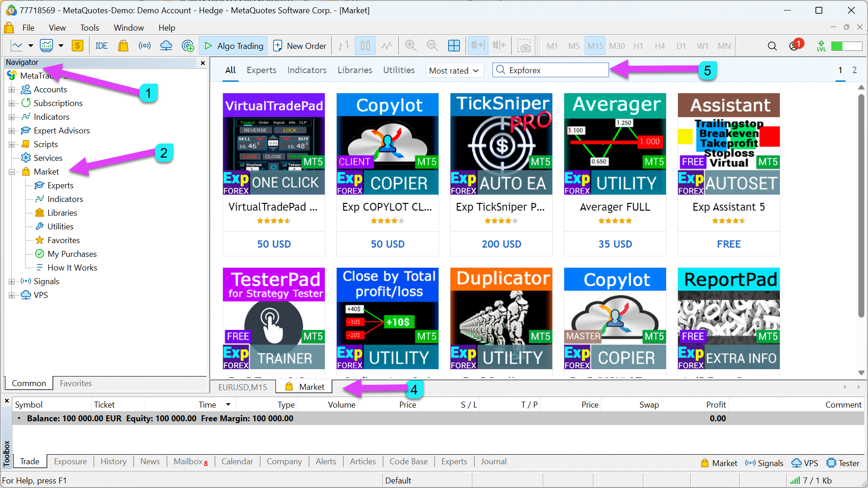Open My Purchases in Navigator
Screen dimensions: 868x488
(x=72, y=254)
